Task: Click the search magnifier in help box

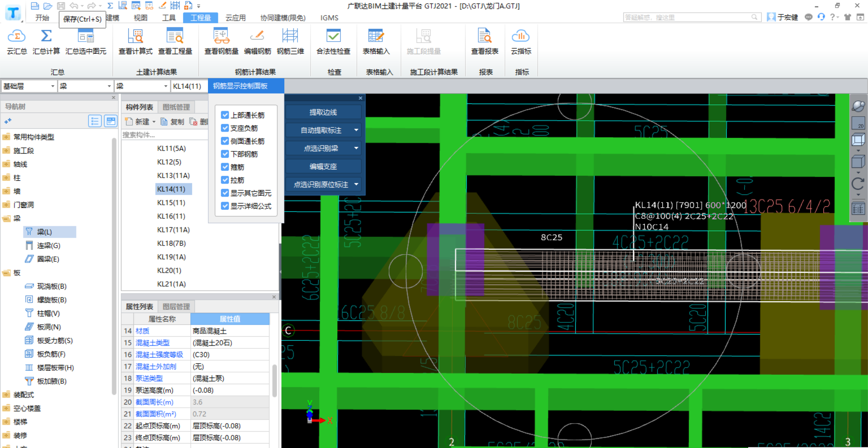Action: point(754,17)
